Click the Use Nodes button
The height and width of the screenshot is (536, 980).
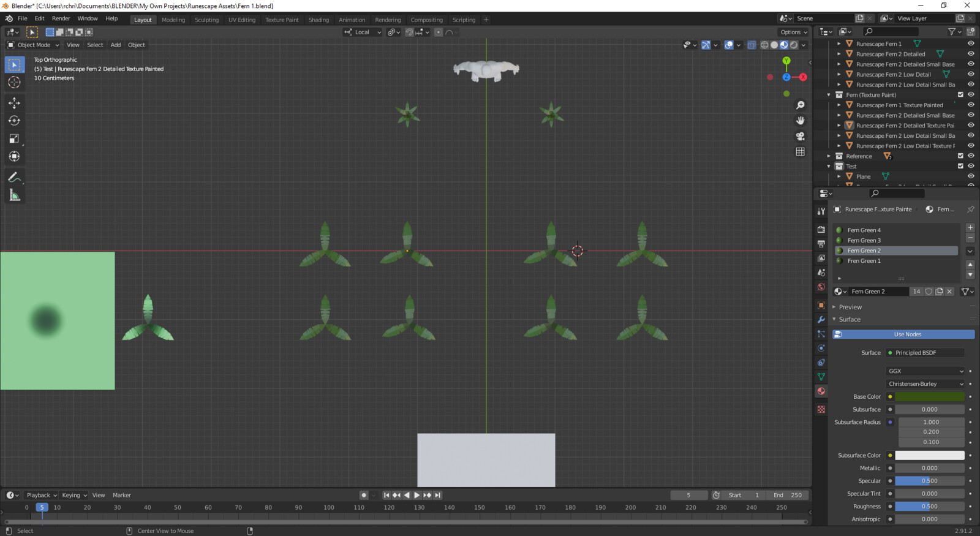[903, 334]
